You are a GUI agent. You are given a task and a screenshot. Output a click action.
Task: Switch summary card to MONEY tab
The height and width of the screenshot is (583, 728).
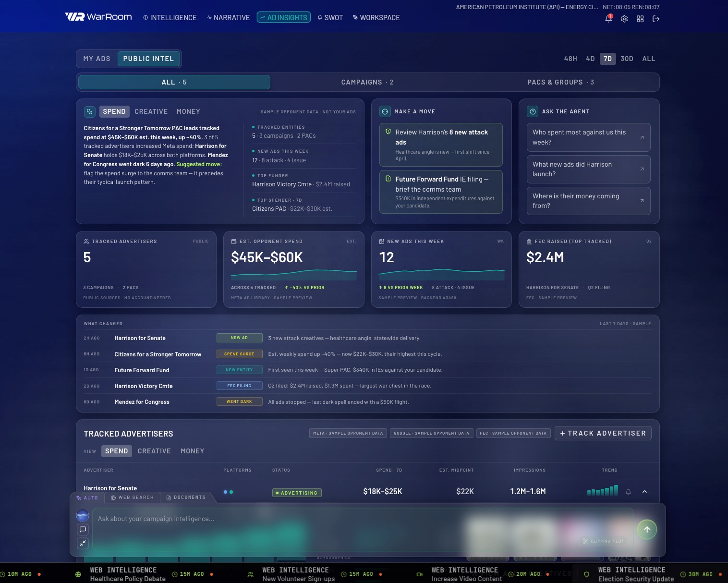pos(188,111)
